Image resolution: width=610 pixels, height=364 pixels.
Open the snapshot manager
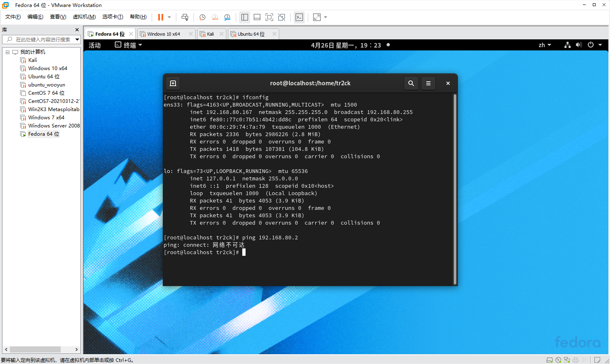click(227, 17)
